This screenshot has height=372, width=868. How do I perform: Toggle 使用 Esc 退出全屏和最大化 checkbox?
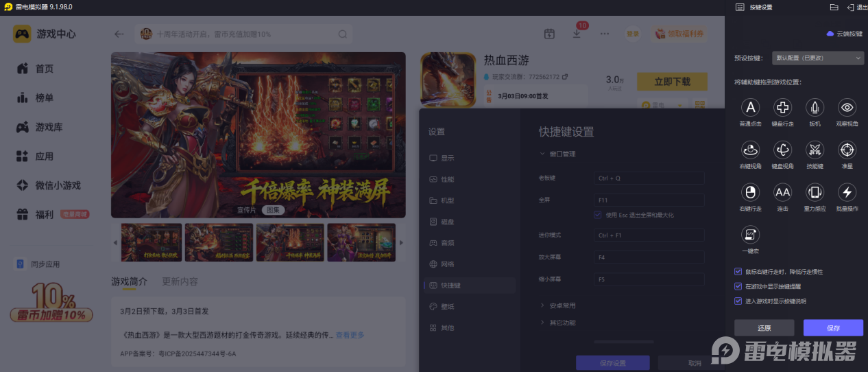pyautogui.click(x=598, y=215)
